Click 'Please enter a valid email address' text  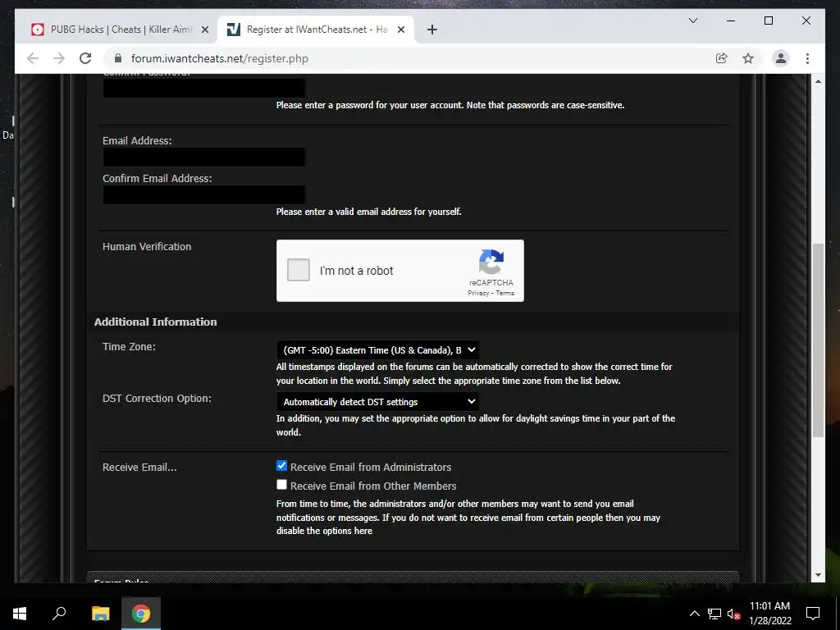pos(368,212)
